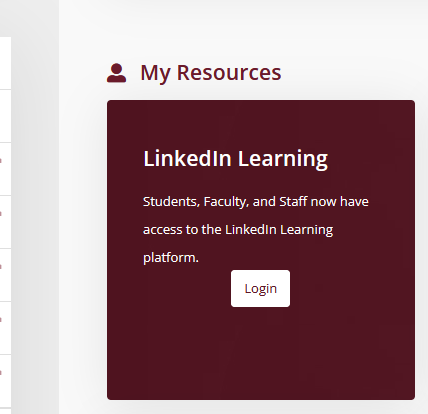Click the word "Resources" in the section heading
Image resolution: width=428 pixels, height=414 pixels.
[x=229, y=72]
